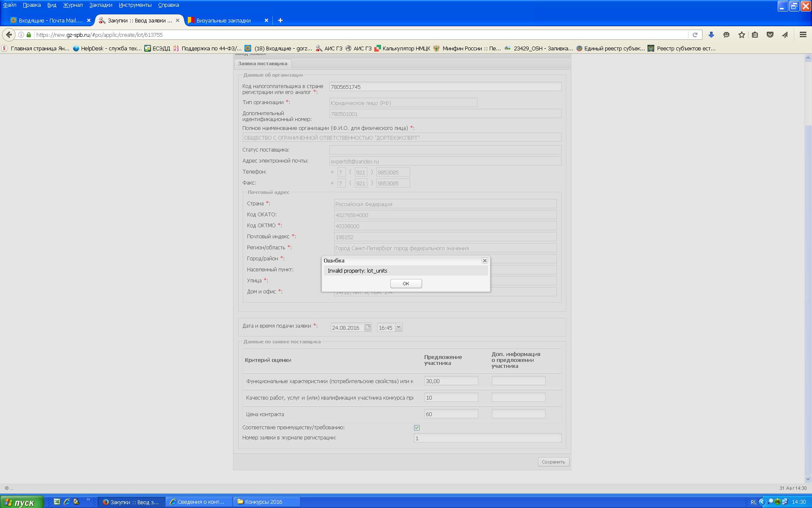Open the Инструменты menu
The image size is (812, 508).
point(135,5)
